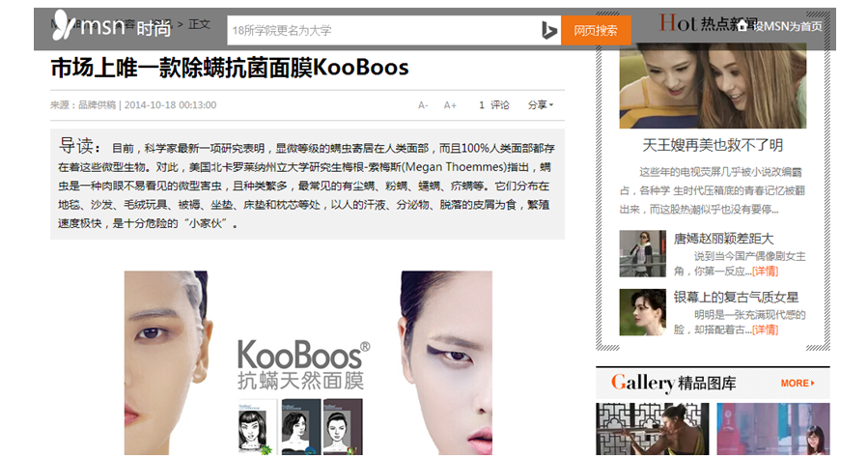Increase font size with A+
The height and width of the screenshot is (459, 868).
450,104
